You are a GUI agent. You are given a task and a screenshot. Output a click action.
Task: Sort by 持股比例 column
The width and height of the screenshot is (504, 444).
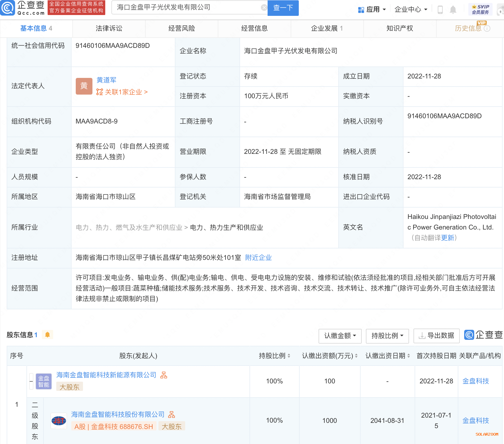click(x=289, y=356)
